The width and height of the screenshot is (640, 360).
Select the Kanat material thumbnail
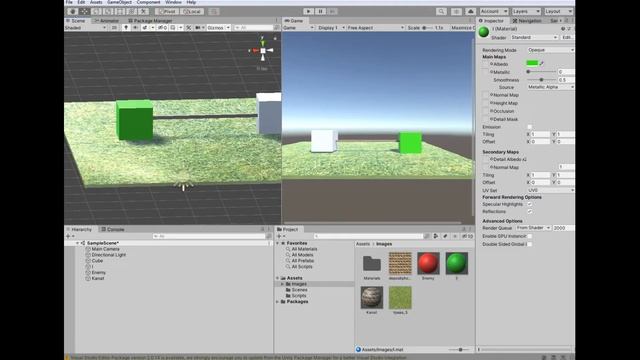(x=371, y=297)
